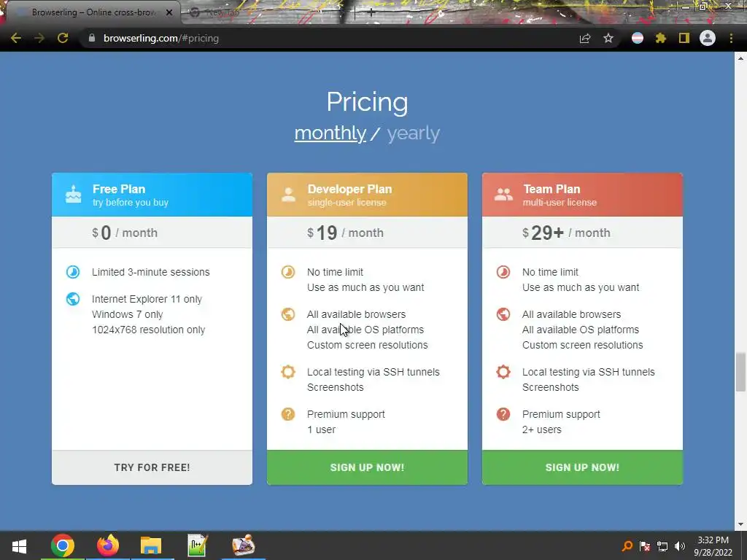Viewport: 747px width, 560px height.
Task: Click Developer Plan question mark icon
Action: point(287,414)
